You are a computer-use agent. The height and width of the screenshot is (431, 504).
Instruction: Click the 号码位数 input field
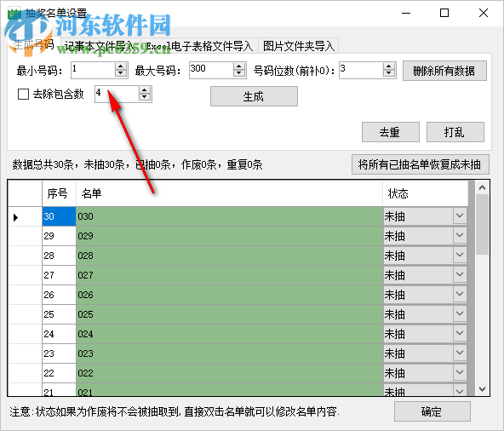click(361, 70)
